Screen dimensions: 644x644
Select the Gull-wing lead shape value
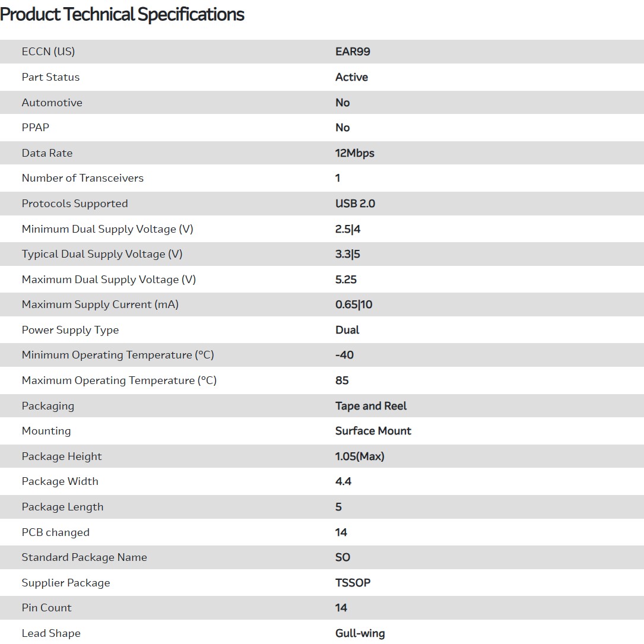click(360, 633)
